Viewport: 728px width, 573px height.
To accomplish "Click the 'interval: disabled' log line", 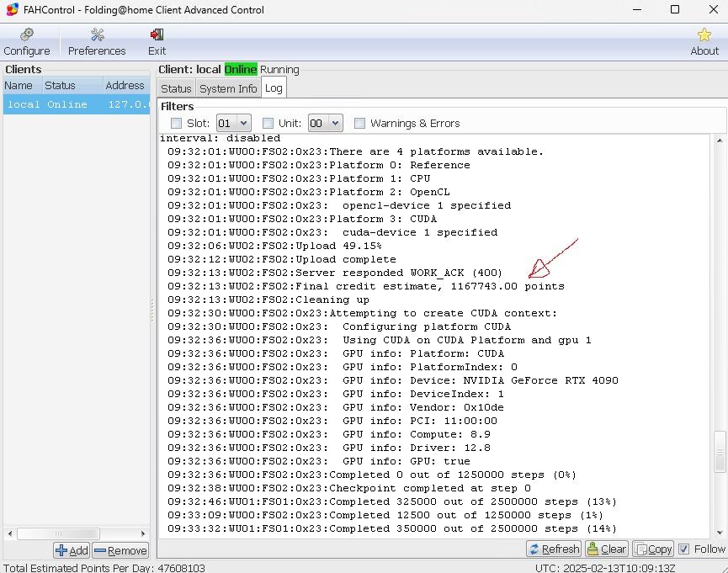I will (220, 138).
